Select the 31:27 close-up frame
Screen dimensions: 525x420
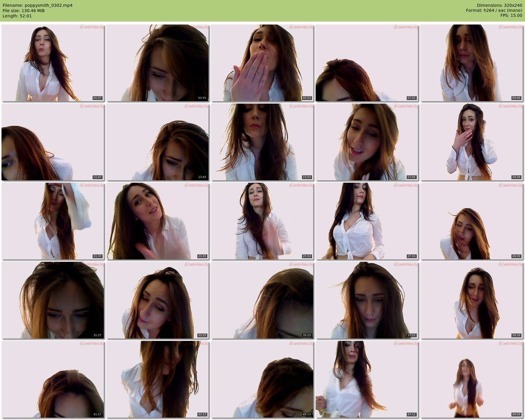pyautogui.click(x=53, y=300)
